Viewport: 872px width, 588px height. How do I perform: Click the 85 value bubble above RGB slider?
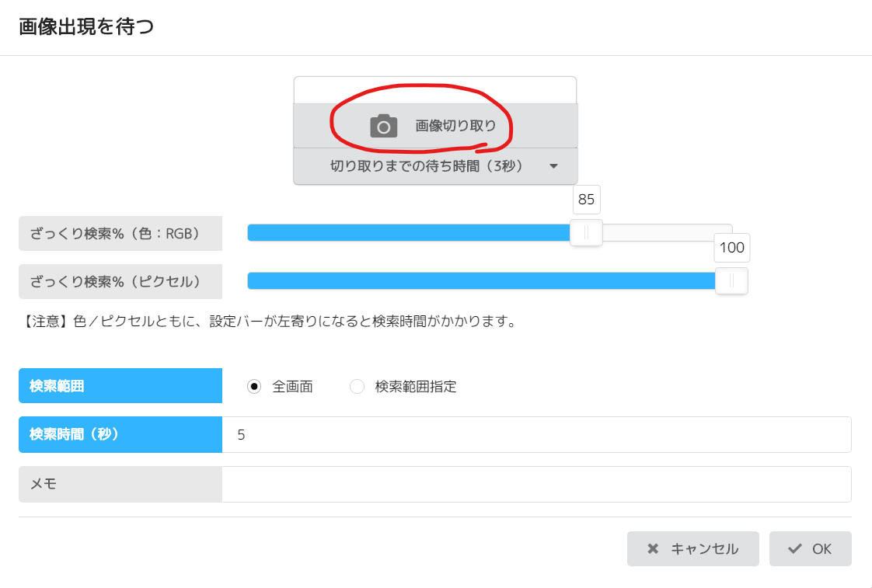click(586, 200)
